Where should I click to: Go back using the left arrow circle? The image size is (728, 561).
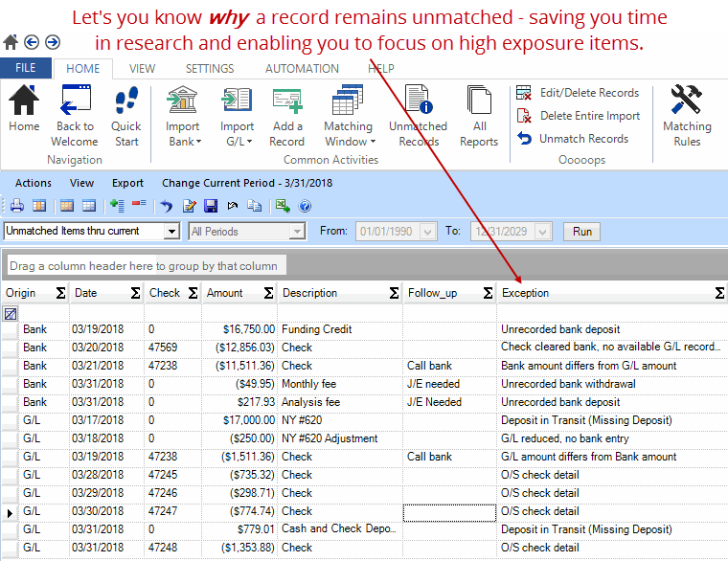tap(32, 42)
